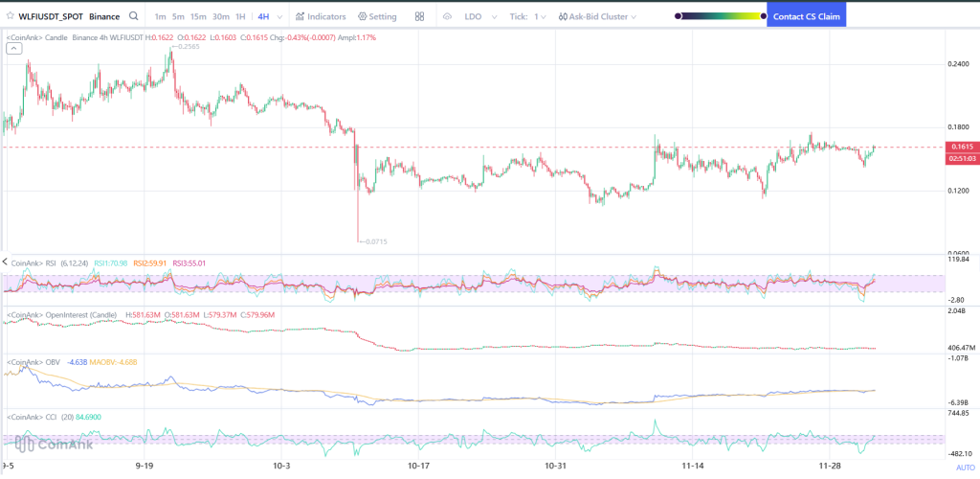This screenshot has height=479, width=980.
Task: Click the current price label 0.1615
Action: (960, 147)
